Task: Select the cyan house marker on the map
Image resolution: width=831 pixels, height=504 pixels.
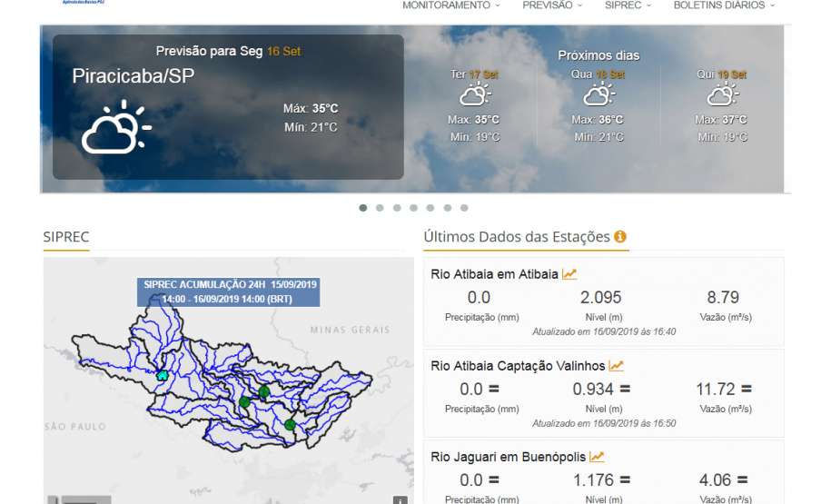Action: pos(163,375)
